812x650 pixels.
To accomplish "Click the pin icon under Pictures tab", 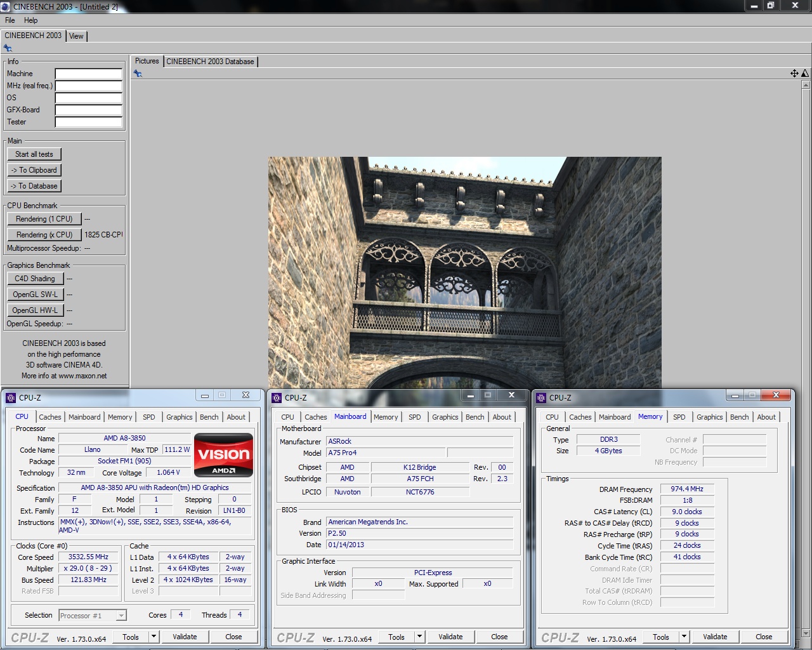I will (138, 74).
